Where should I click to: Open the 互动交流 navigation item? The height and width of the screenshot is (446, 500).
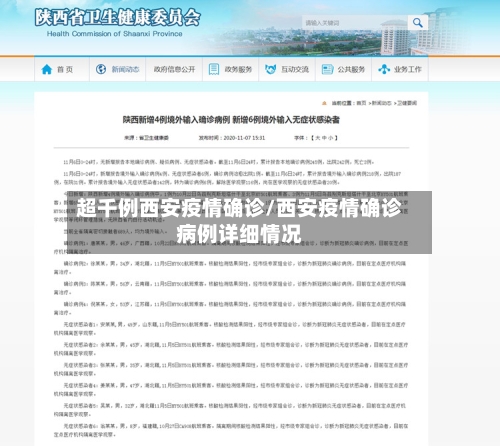click(x=287, y=69)
